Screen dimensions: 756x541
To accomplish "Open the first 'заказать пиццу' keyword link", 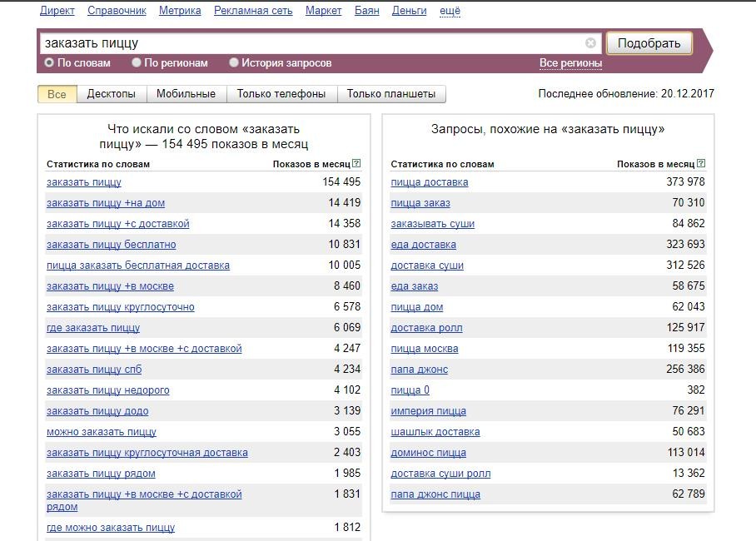I will (84, 182).
